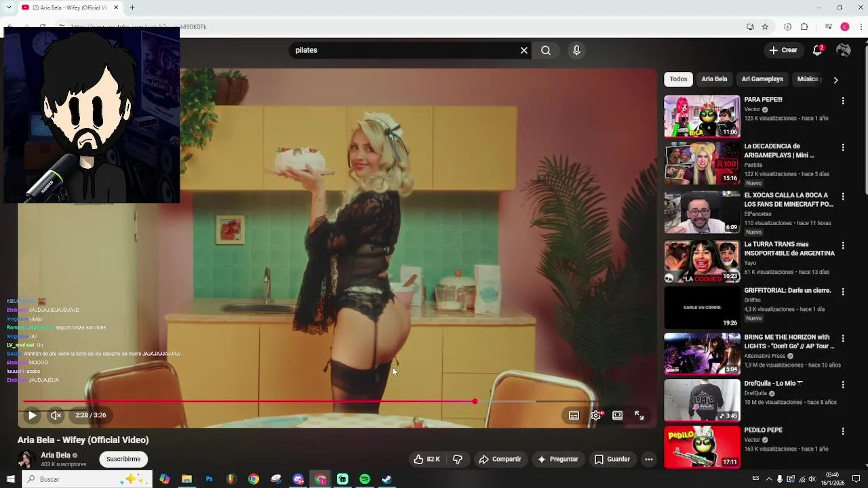The image size is (868, 488).
Task: Open GRIFFITORIAL: Darle un cierre title
Action: pos(787,291)
